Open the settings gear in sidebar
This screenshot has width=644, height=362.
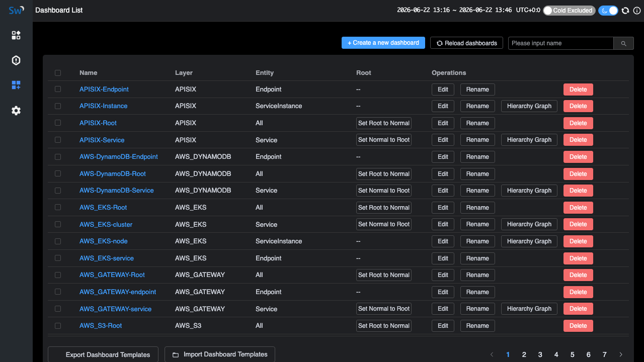point(16,111)
